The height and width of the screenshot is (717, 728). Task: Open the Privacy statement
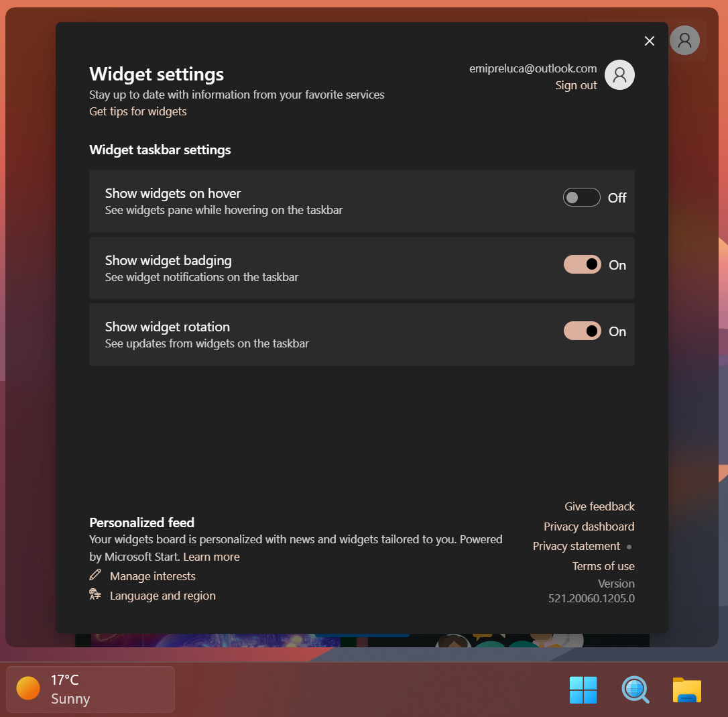576,546
